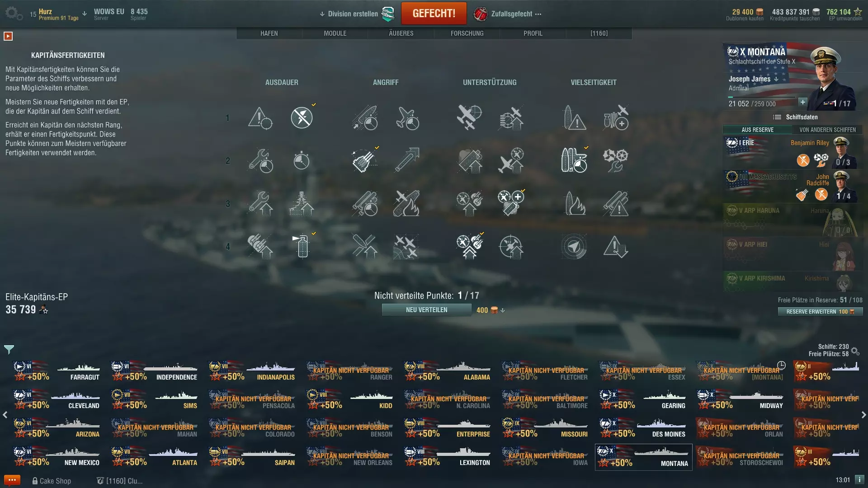Select the fire extinguisher skill in row 4
Image resolution: width=868 pixels, height=488 pixels.
point(302,246)
